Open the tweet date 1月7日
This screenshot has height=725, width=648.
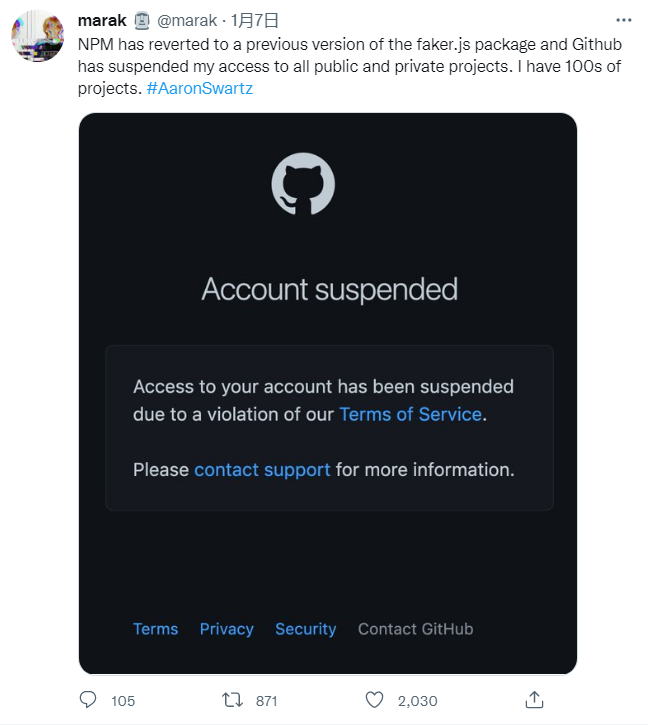(255, 20)
